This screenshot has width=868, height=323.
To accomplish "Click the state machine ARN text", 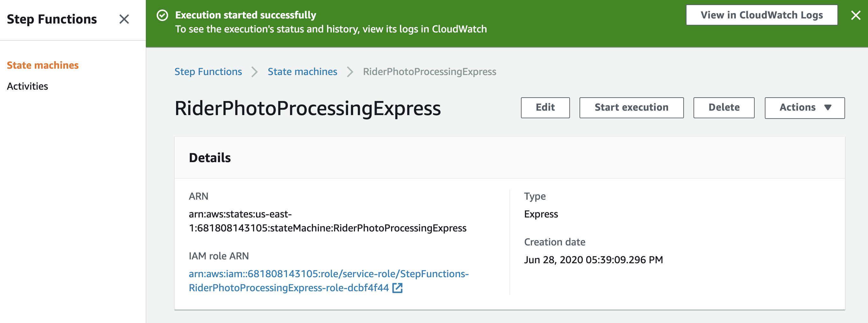I will tap(328, 221).
